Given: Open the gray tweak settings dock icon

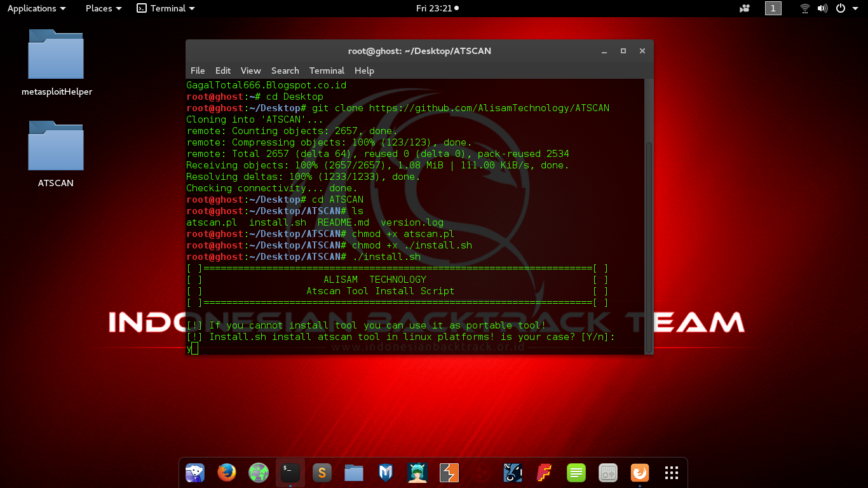Looking at the screenshot, I should click(608, 473).
